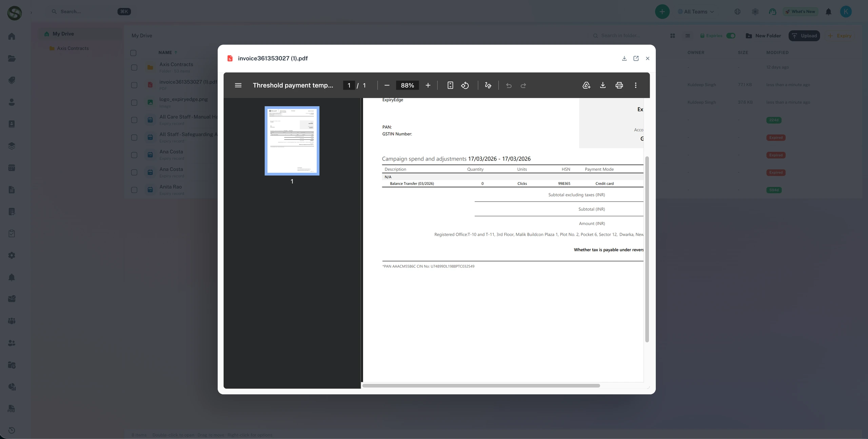
Task: Click the Upload button
Action: [804, 36]
